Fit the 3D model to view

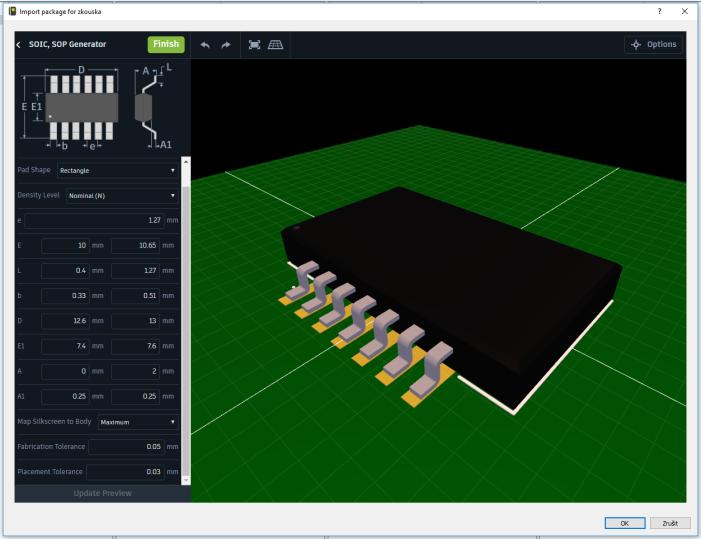point(254,45)
